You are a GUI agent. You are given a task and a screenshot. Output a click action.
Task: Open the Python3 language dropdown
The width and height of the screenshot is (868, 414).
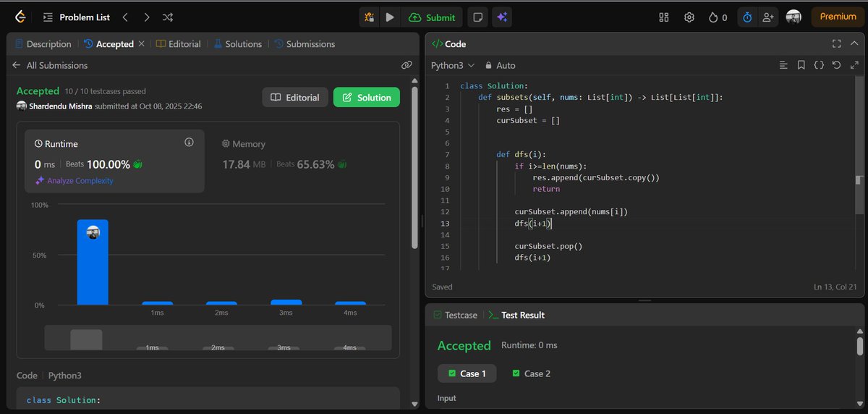tap(453, 65)
